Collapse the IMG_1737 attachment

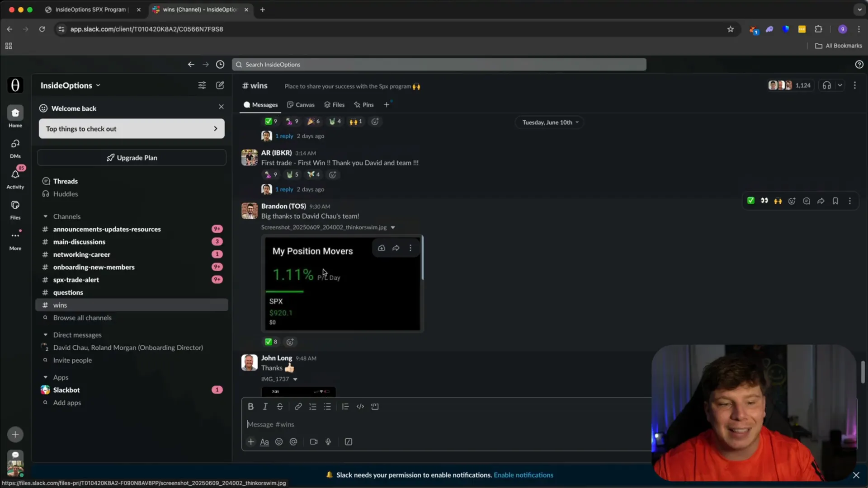(x=295, y=380)
